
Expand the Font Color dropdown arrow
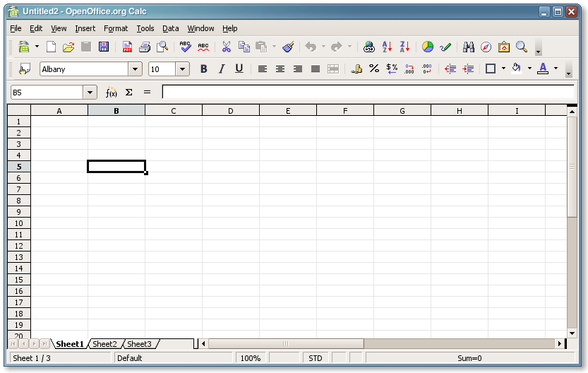[x=556, y=69]
